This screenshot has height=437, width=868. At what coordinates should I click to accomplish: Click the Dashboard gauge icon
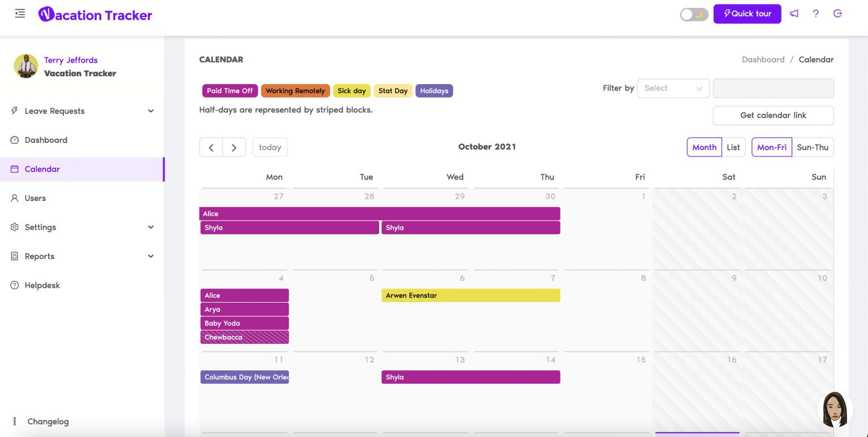point(15,140)
